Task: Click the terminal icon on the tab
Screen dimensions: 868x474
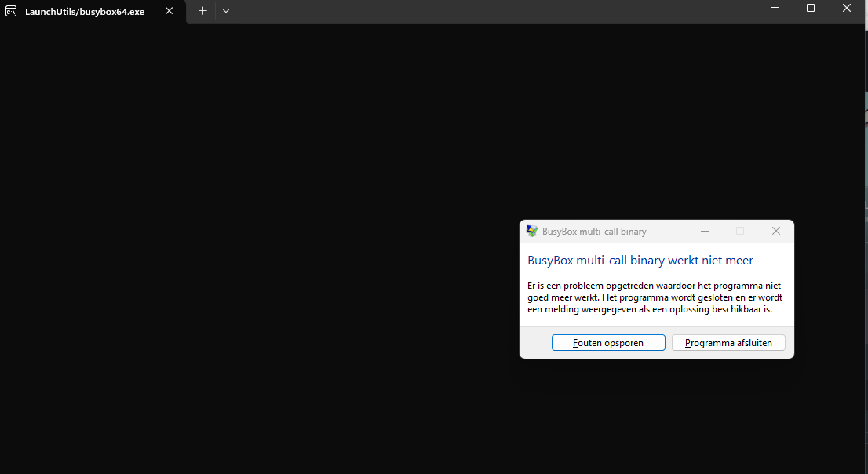Action: (x=11, y=11)
